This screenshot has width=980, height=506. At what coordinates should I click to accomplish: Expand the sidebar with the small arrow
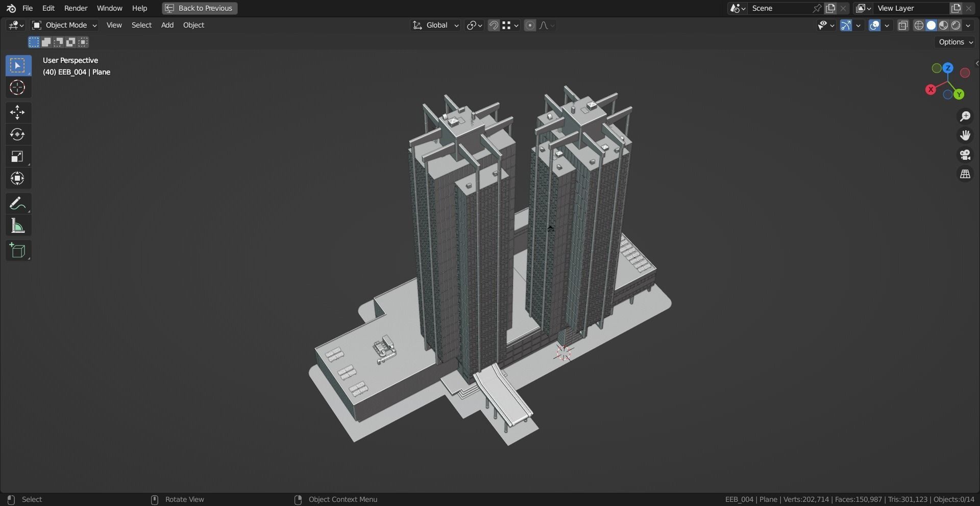coord(976,64)
